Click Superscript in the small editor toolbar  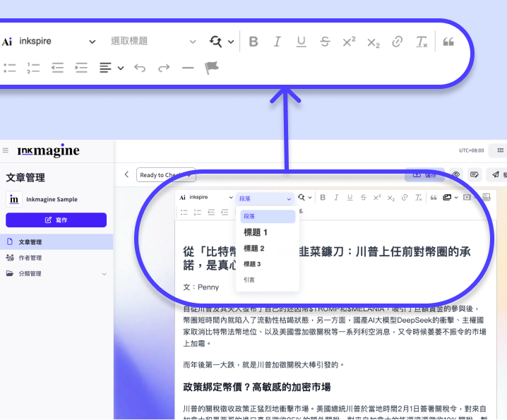coord(377,197)
